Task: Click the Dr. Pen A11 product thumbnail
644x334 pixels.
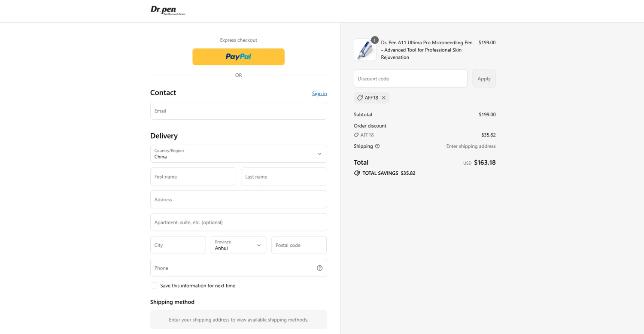Action: pos(365,50)
